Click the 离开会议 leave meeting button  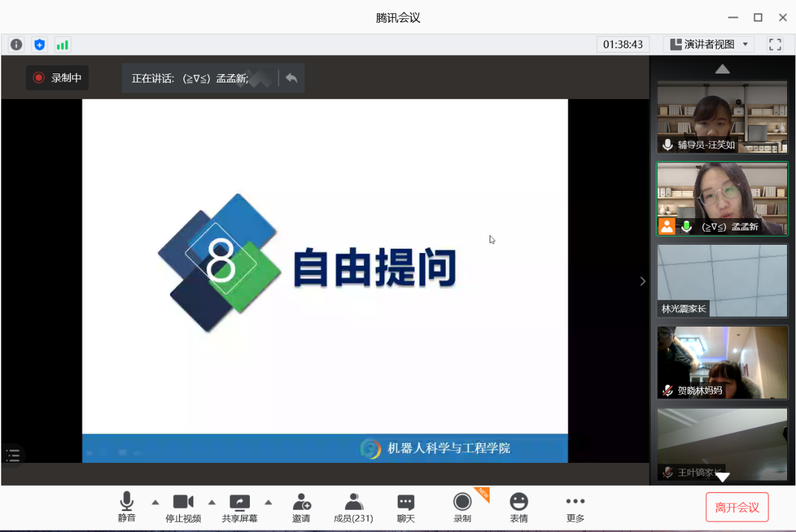tap(737, 507)
